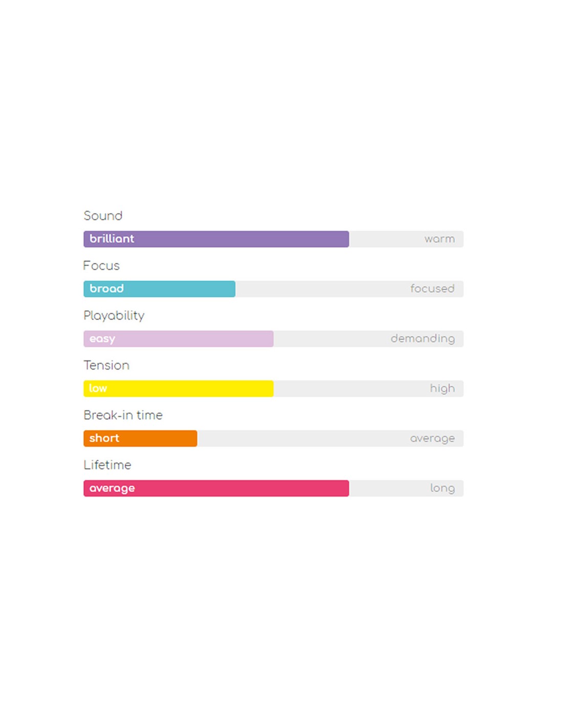
Task: Click the teal Focus bar fill
Action: click(x=159, y=289)
